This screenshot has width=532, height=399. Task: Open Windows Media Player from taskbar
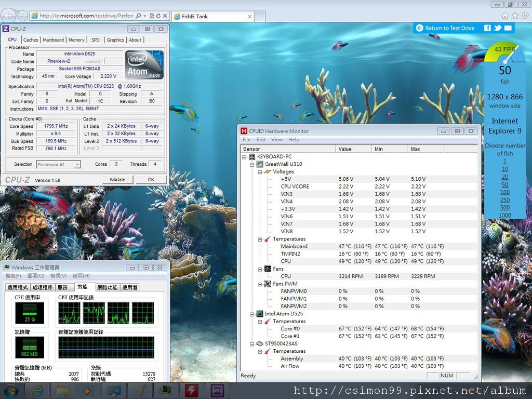tap(87, 391)
